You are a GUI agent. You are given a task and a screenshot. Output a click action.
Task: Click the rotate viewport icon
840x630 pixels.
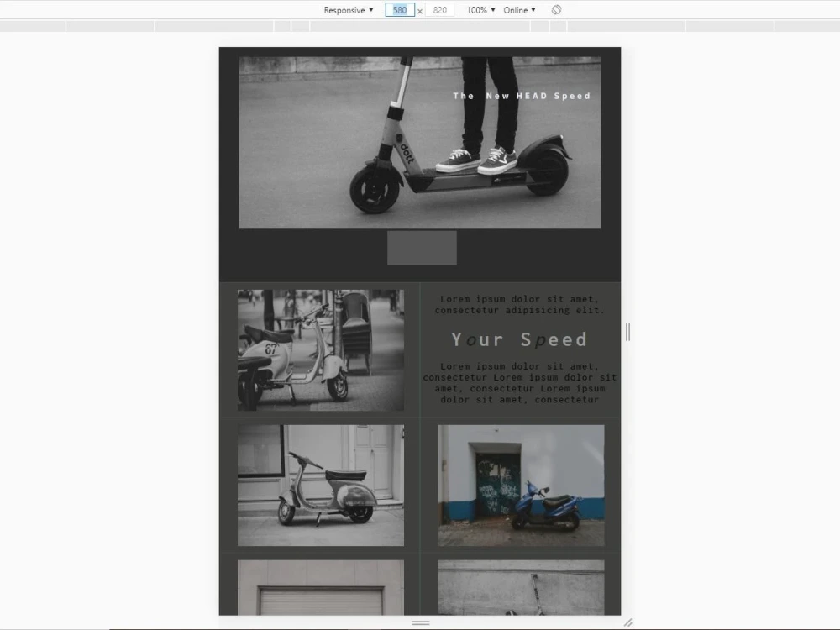(x=556, y=9)
